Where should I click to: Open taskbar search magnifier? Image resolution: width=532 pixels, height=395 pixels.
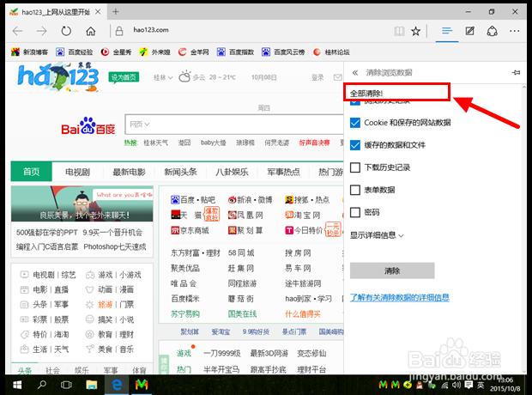pos(42,385)
